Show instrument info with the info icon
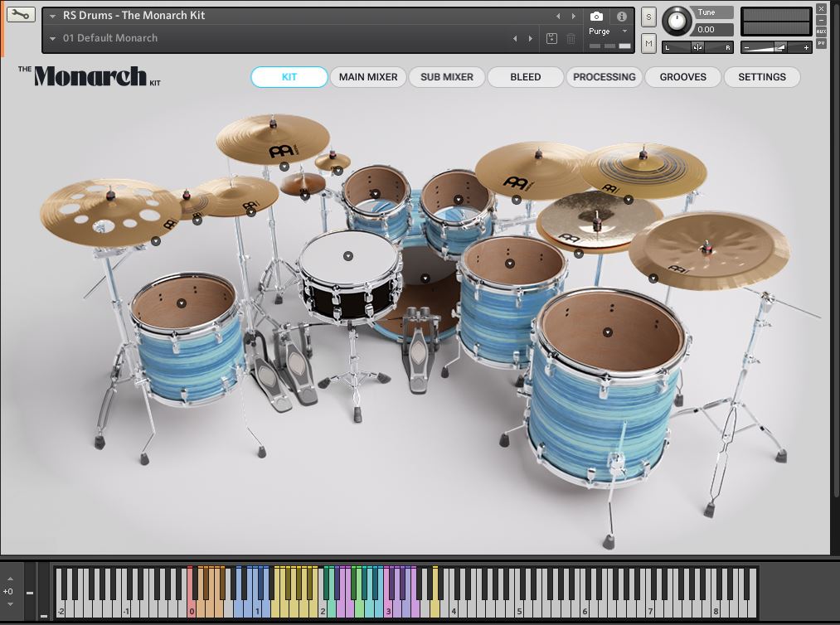Screen dimensions: 840x625 621,16
